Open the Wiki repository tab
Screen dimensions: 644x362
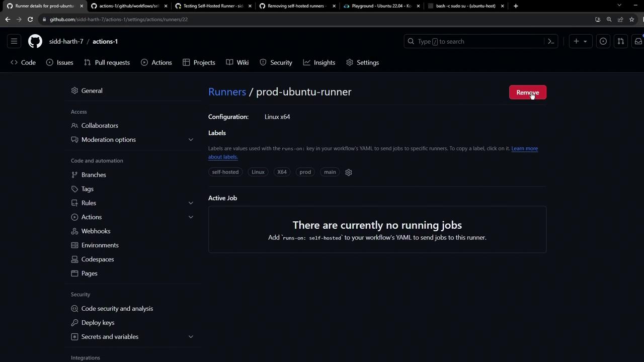[x=237, y=62]
